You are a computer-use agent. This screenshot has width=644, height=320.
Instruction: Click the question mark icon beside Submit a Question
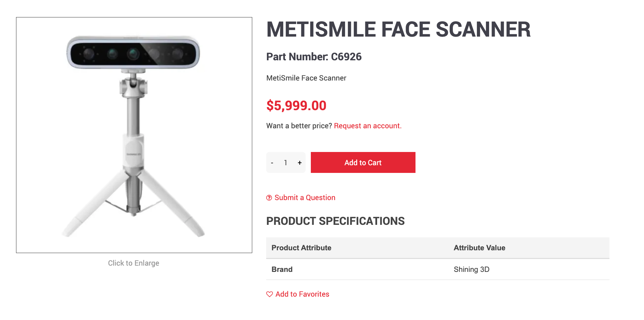[x=269, y=198]
